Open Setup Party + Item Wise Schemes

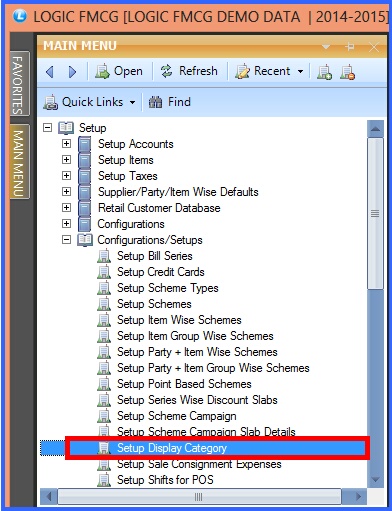[x=197, y=352]
